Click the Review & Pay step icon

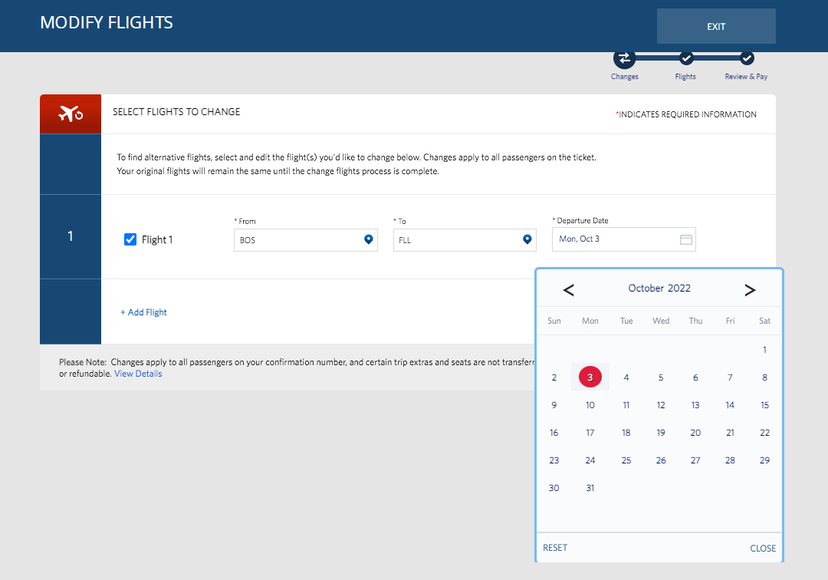coord(745,58)
